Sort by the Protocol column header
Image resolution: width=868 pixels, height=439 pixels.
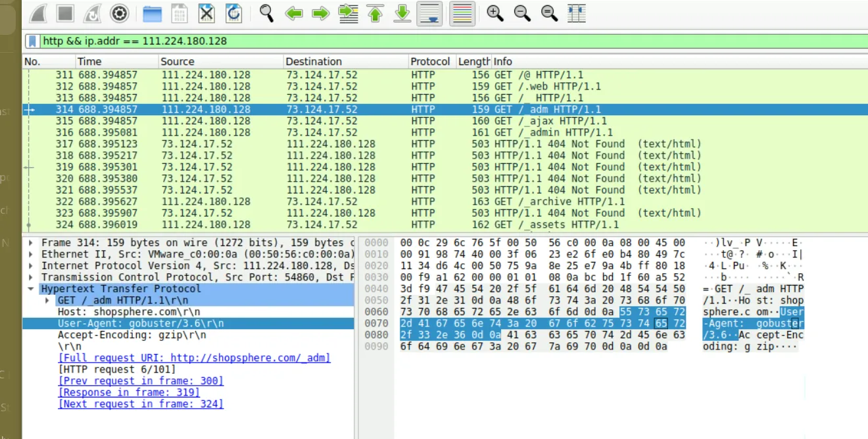tap(431, 61)
